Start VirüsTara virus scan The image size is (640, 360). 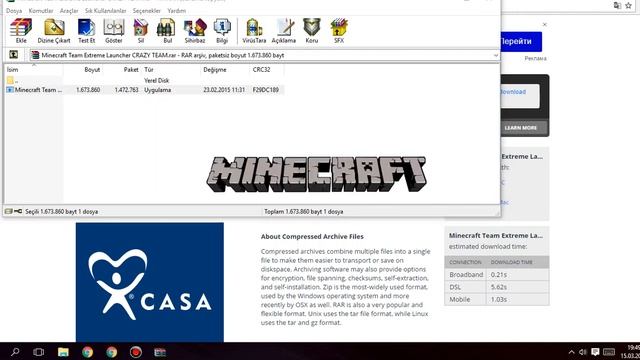(254, 31)
